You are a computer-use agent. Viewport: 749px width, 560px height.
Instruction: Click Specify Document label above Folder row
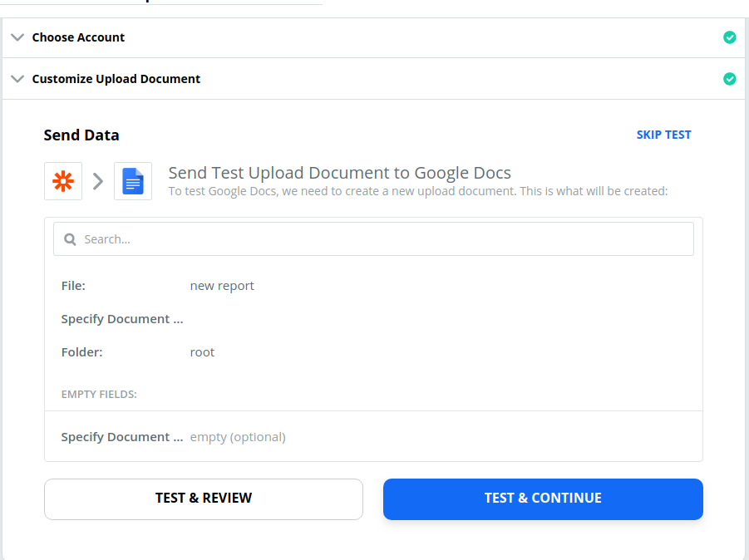[122, 319]
